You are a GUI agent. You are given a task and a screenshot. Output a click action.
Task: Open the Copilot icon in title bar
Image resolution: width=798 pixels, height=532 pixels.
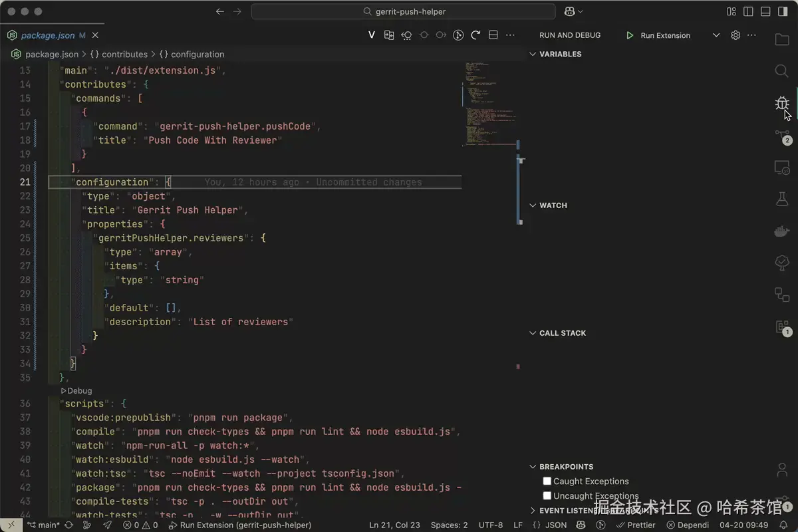(569, 11)
